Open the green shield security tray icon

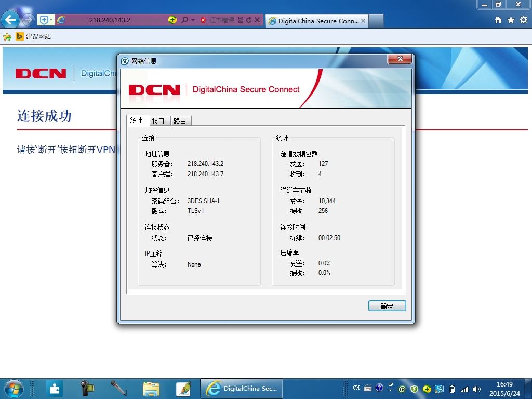(414, 389)
